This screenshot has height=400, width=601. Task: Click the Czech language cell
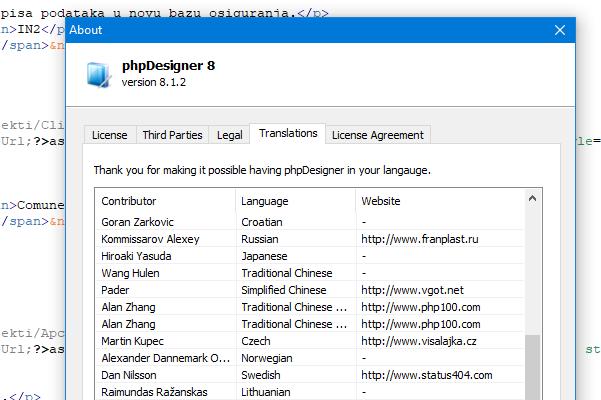tap(256, 341)
